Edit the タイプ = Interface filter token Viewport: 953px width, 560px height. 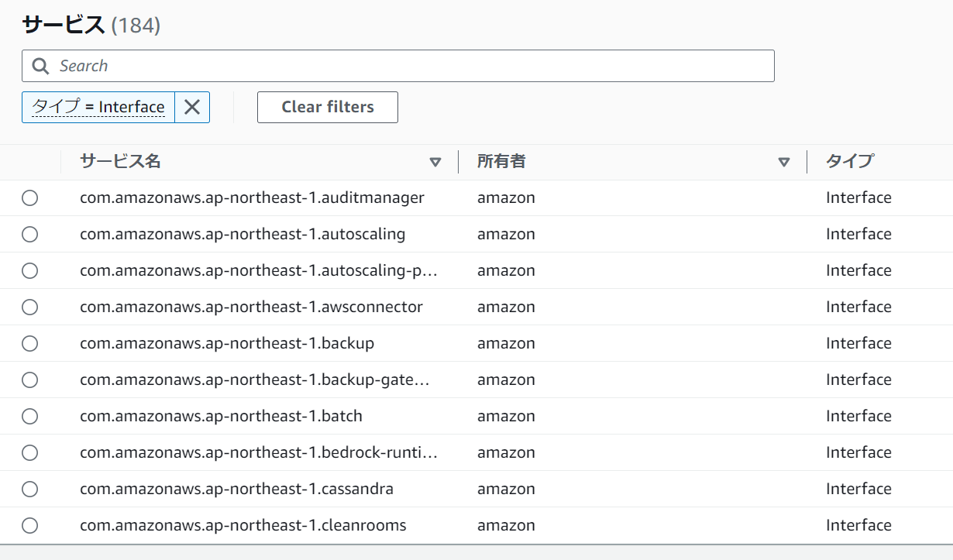point(98,107)
